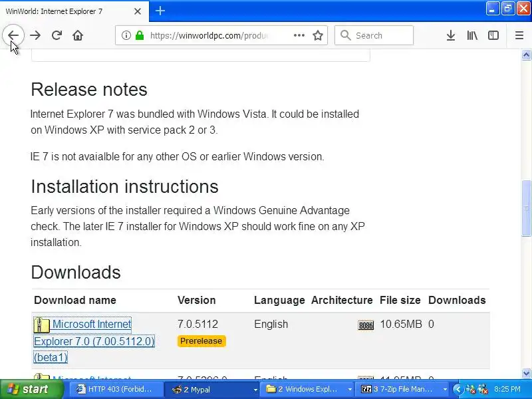View the secure connection padlock details
Viewport: 532px width, 399px height.
pos(140,35)
